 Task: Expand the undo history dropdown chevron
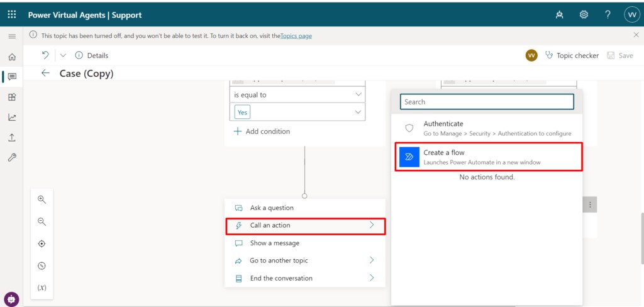click(x=63, y=55)
